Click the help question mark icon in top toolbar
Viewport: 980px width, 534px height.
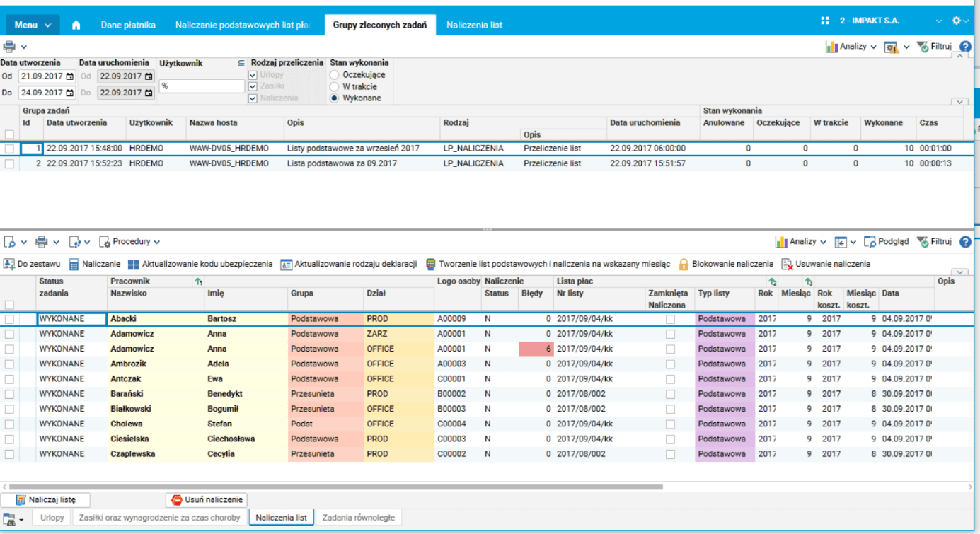pos(965,47)
